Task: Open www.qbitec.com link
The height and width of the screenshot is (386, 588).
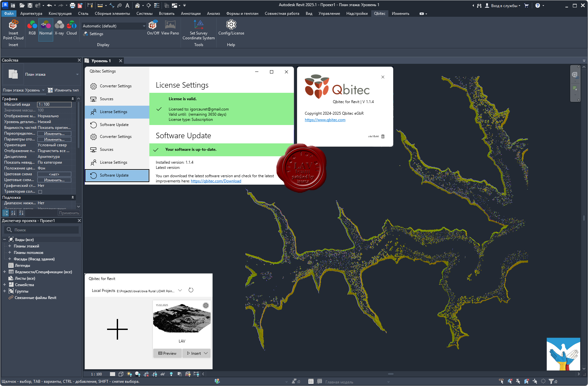Action: (x=325, y=120)
